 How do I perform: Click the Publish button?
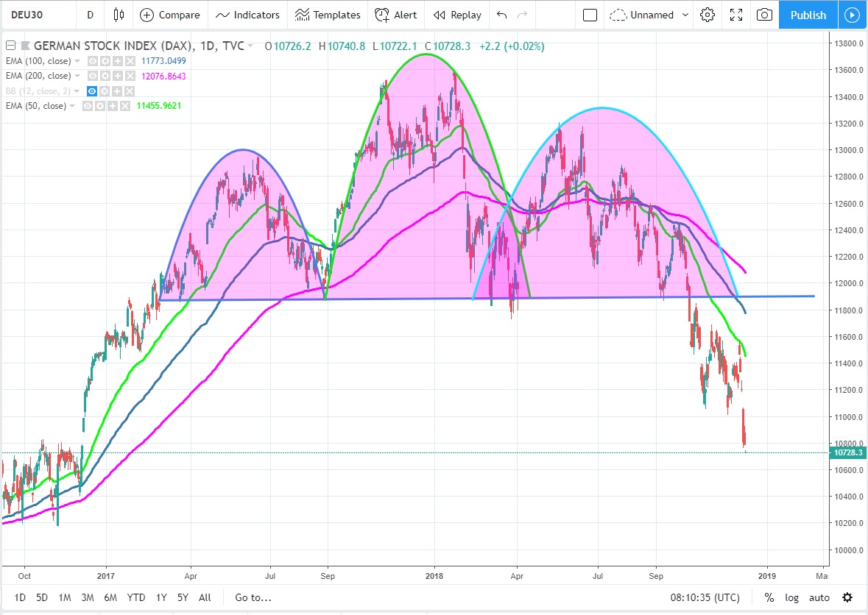808,15
